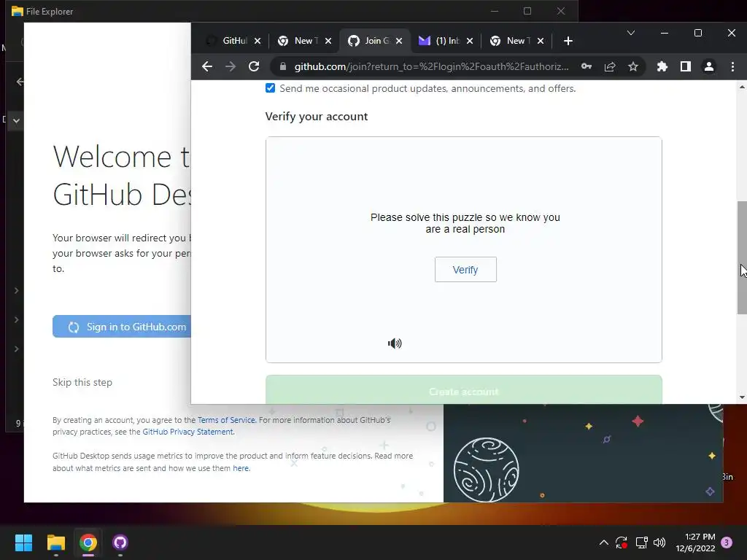
Task: Open notification center badge
Action: tap(727, 542)
